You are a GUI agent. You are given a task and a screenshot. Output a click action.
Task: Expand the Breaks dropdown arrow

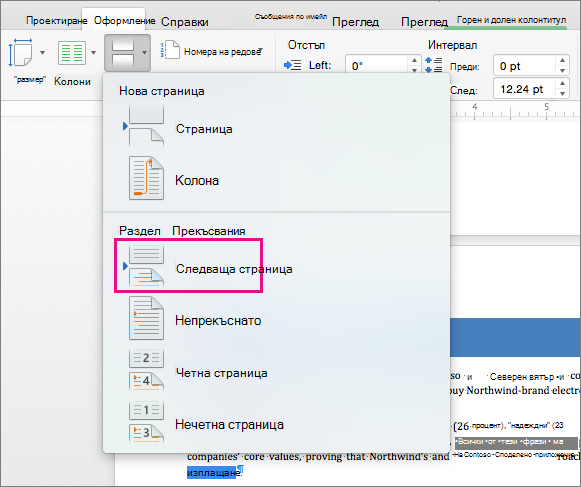[x=145, y=53]
